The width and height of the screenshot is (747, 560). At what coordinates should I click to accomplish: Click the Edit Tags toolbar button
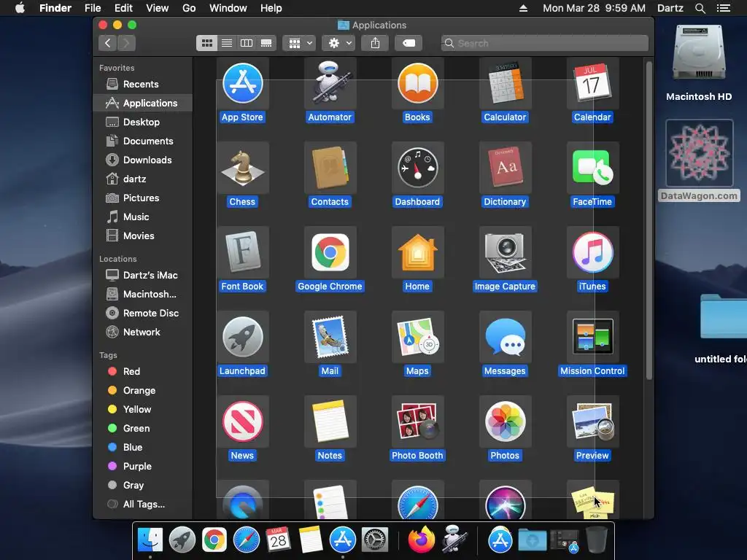pyautogui.click(x=409, y=43)
